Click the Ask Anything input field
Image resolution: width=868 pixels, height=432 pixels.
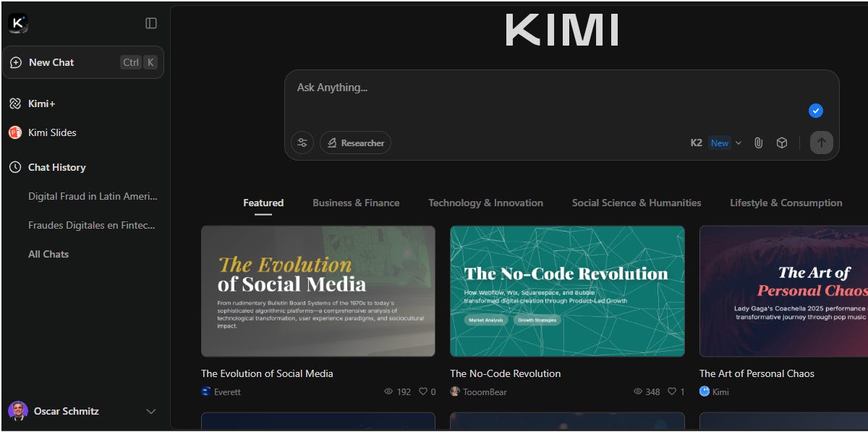tap(506, 87)
